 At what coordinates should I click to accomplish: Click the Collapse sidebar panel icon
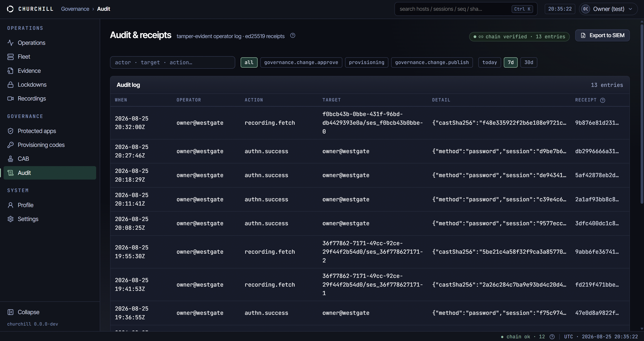coord(11,312)
